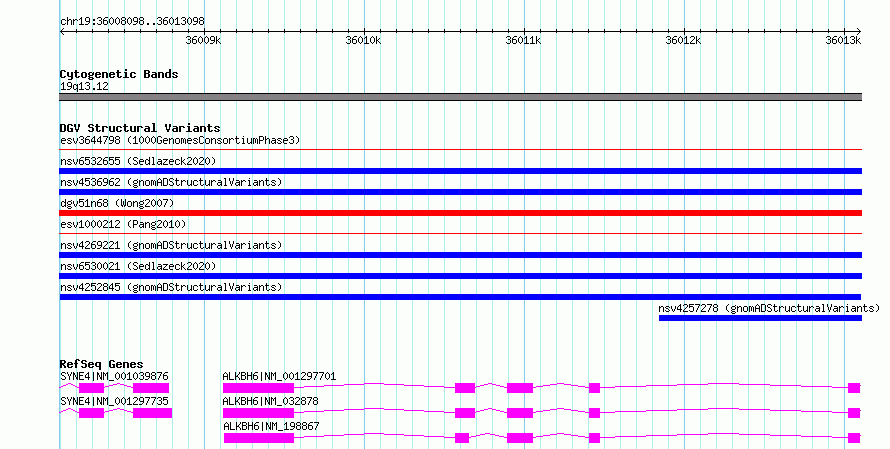Select the rightmost exon of SYNE4 NM_001039876
This screenshot has height=449, width=890.
pos(151,388)
